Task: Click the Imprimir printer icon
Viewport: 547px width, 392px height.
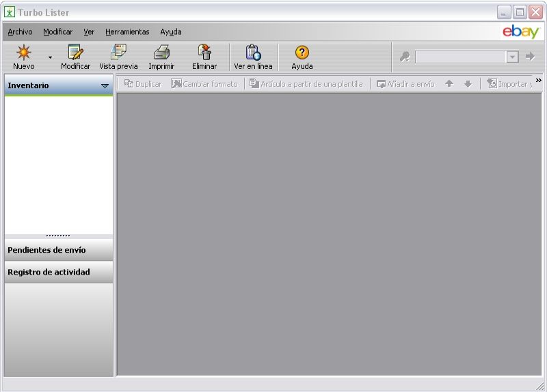Action: point(161,53)
